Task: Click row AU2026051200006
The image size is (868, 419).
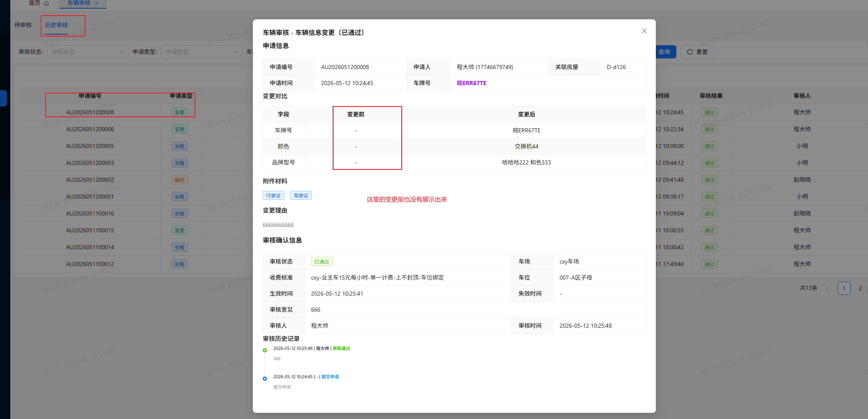Action: point(90,129)
